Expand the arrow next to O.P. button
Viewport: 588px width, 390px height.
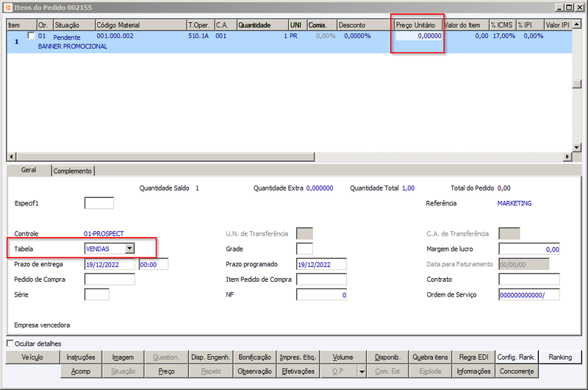[x=362, y=372]
